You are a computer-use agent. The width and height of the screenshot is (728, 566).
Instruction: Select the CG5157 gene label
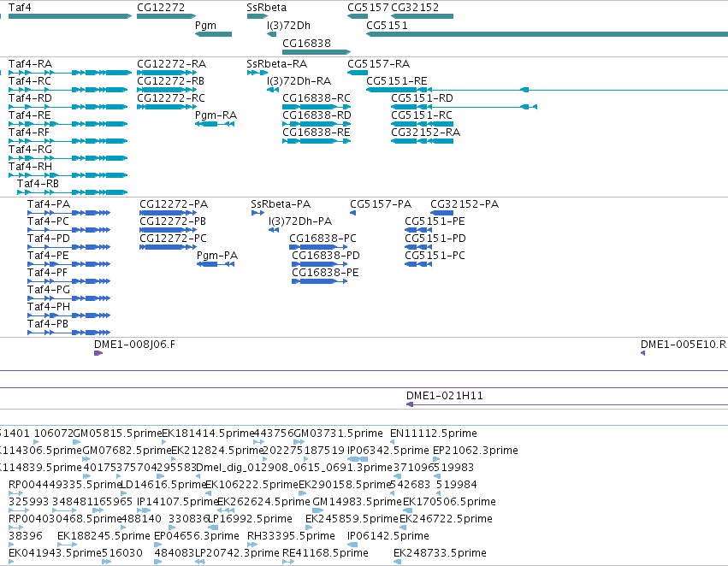[368, 8]
